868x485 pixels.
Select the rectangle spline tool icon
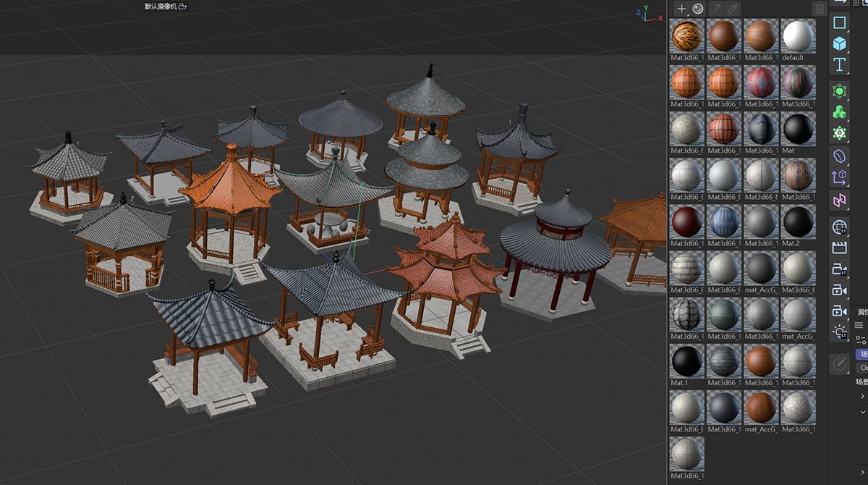coord(839,23)
